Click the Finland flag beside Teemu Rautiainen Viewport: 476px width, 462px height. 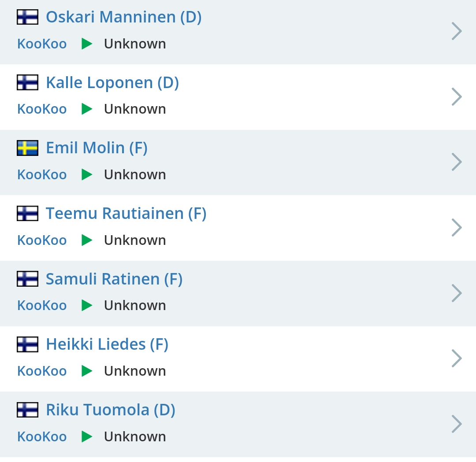click(27, 214)
